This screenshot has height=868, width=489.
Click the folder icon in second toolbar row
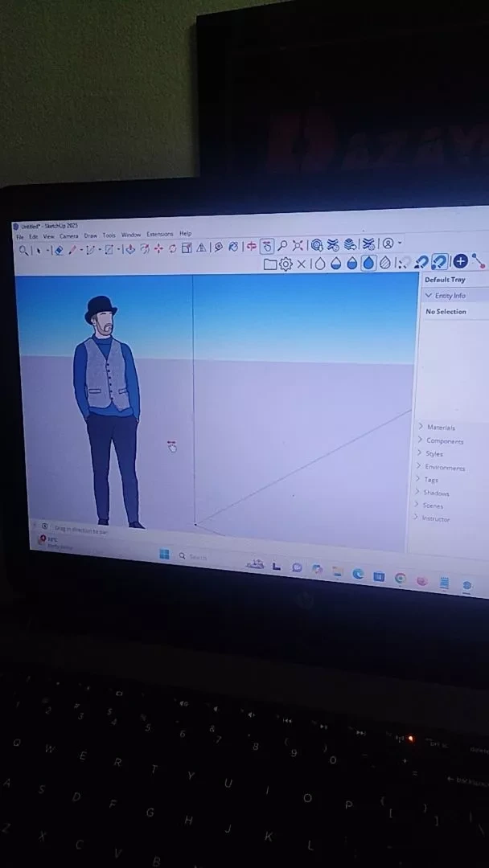point(270,264)
